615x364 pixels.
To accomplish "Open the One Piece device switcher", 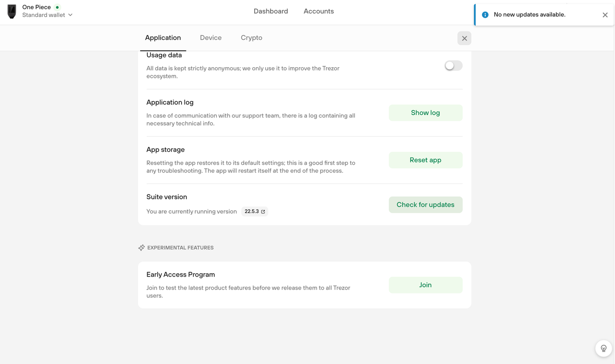I will 40,11.
